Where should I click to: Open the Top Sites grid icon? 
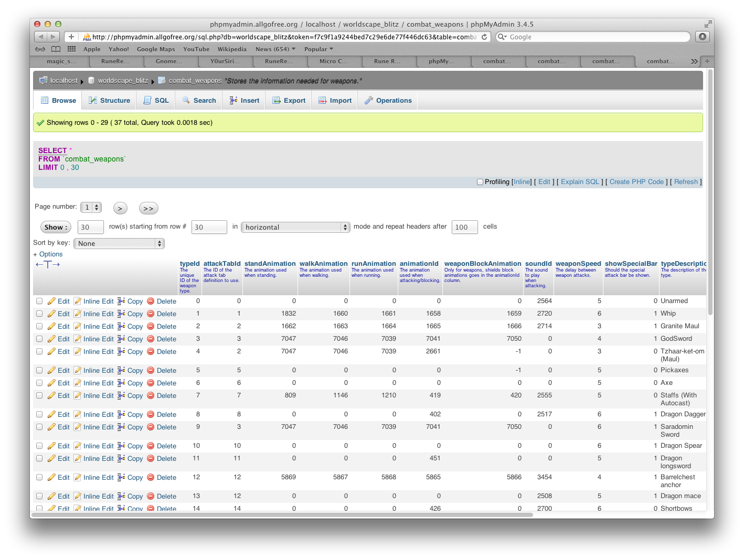71,49
